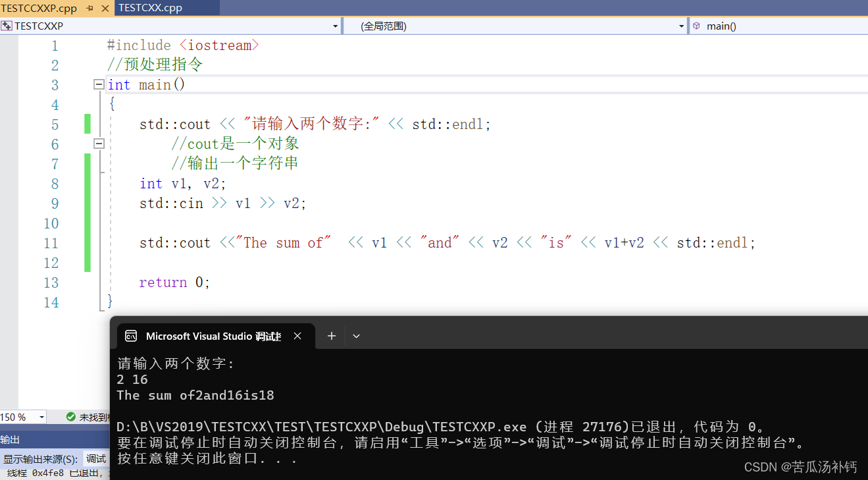Open a new terminal tab with the plus icon
868x480 pixels.
(x=332, y=336)
